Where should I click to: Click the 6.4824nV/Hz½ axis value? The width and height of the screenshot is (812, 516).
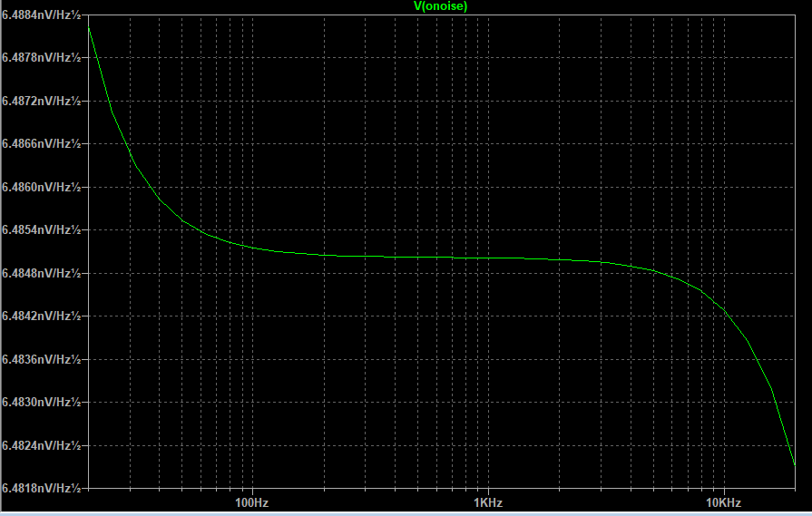pyautogui.click(x=42, y=445)
